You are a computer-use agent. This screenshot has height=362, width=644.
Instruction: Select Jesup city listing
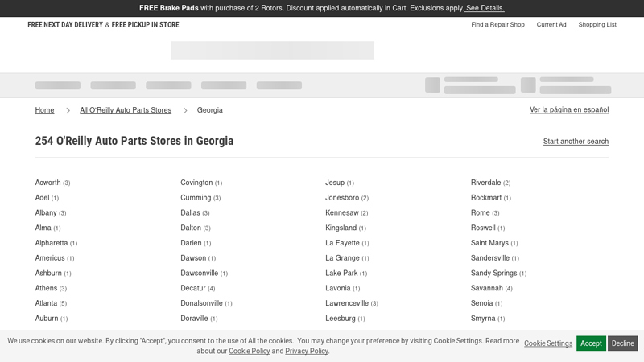(x=340, y=183)
